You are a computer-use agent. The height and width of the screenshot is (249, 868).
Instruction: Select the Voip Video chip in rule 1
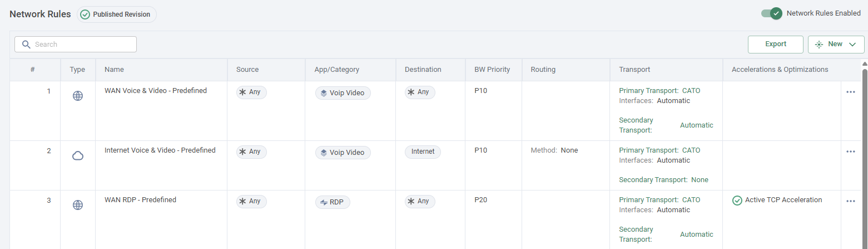point(343,93)
